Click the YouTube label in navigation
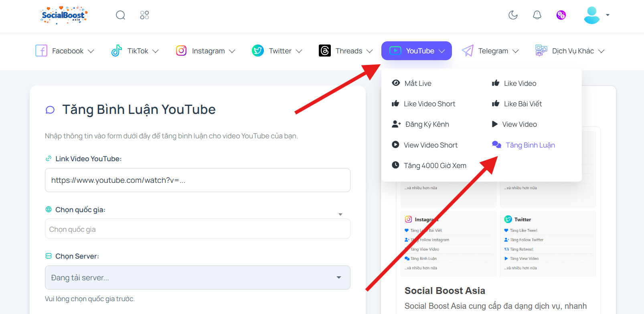 [x=420, y=51]
